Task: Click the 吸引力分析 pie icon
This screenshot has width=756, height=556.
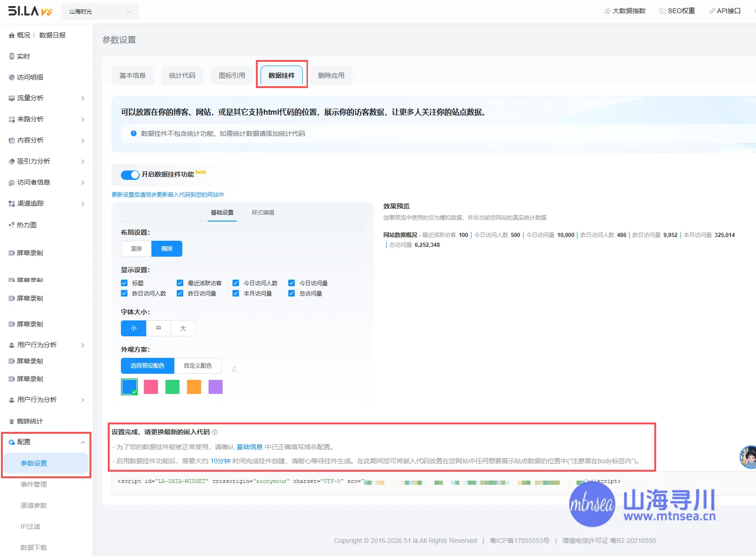Action: pyautogui.click(x=12, y=162)
